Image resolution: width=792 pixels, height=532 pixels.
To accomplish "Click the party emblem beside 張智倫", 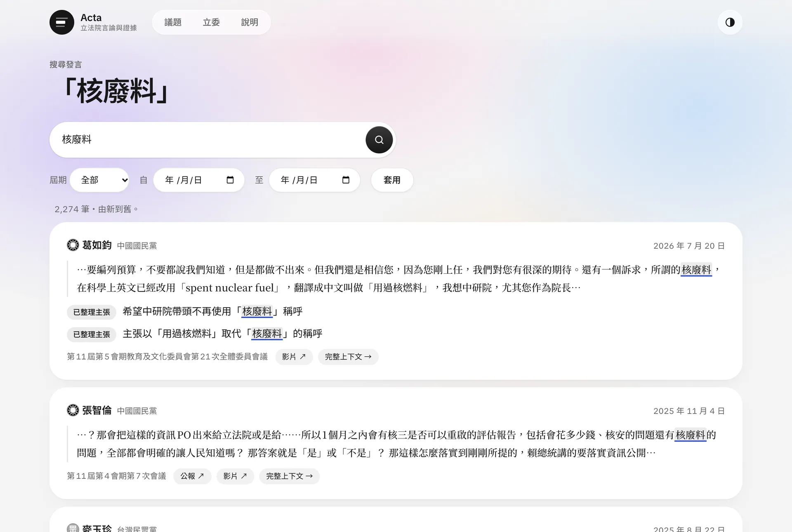I will tap(73, 410).
